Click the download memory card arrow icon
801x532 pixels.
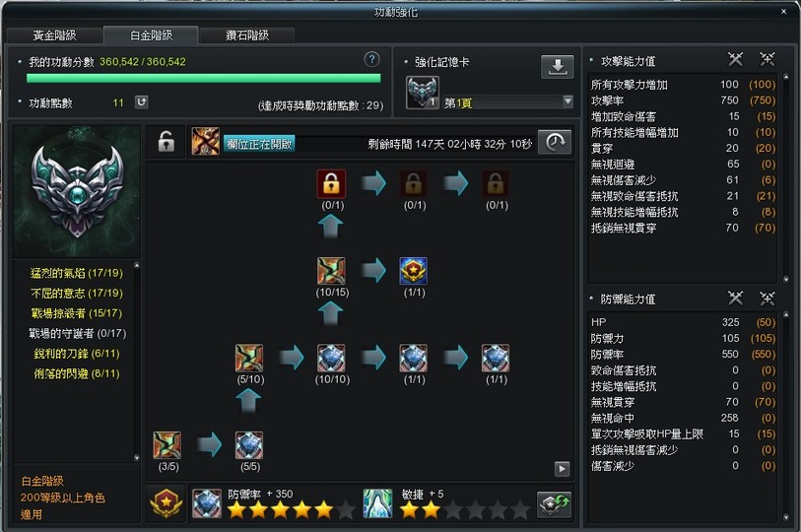pyautogui.click(x=558, y=67)
